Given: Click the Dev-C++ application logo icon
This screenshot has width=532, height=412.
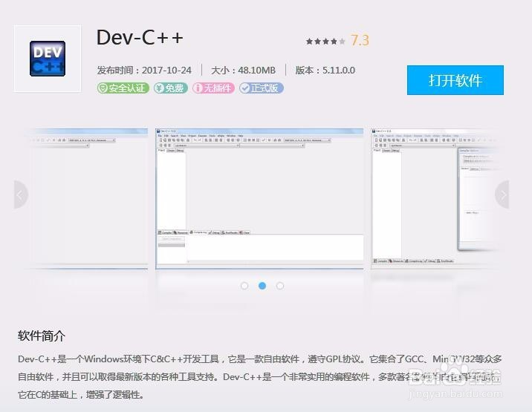Looking at the screenshot, I should 48,59.
